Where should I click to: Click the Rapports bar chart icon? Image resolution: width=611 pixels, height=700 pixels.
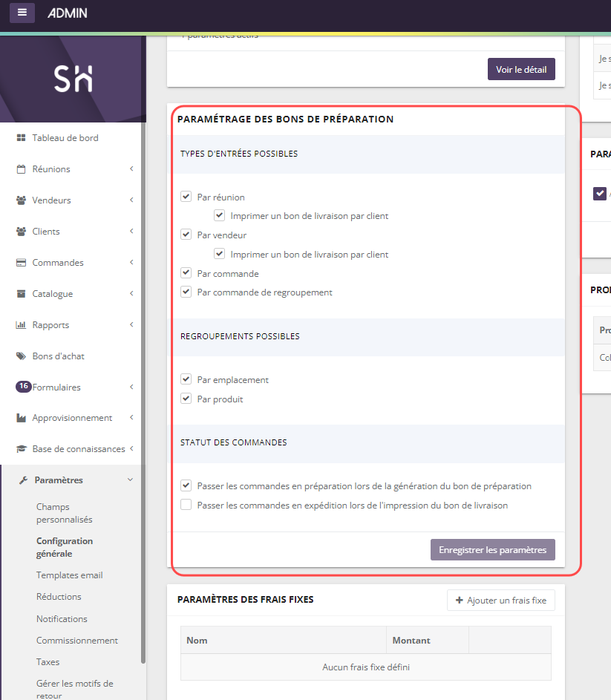tap(21, 325)
